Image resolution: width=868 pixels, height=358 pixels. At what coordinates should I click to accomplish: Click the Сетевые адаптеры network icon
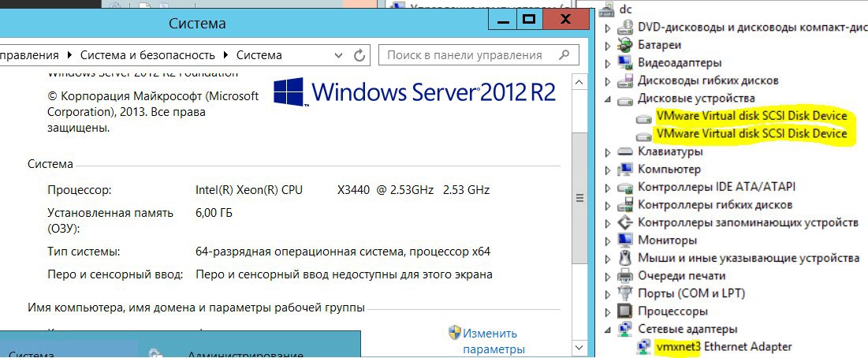tap(625, 329)
